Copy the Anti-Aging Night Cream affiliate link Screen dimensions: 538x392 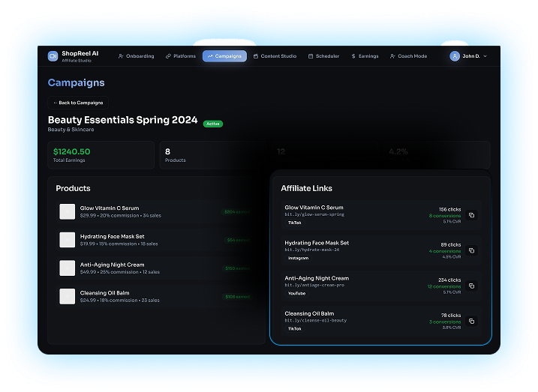click(471, 286)
